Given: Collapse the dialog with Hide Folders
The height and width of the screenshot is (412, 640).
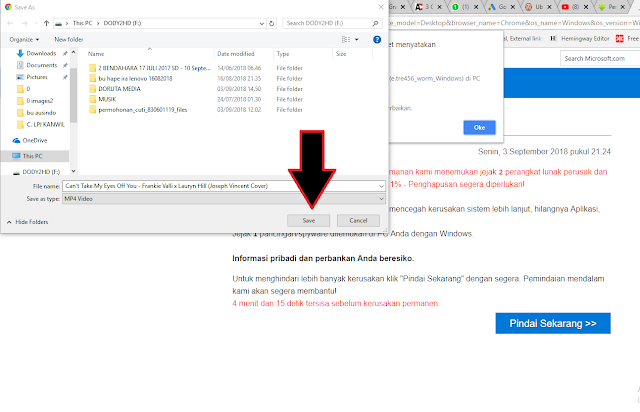Looking at the screenshot, I should click(x=28, y=222).
